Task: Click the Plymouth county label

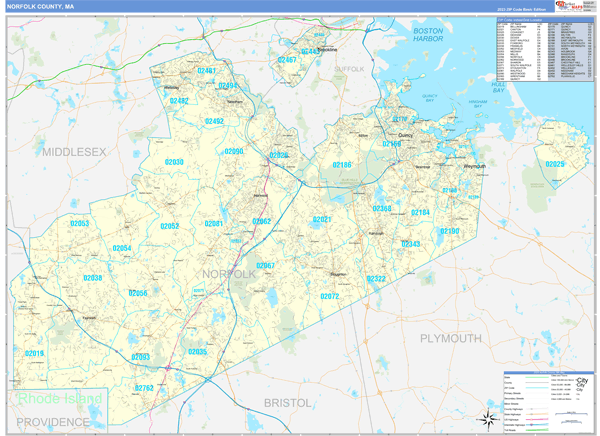Action: tap(450, 339)
